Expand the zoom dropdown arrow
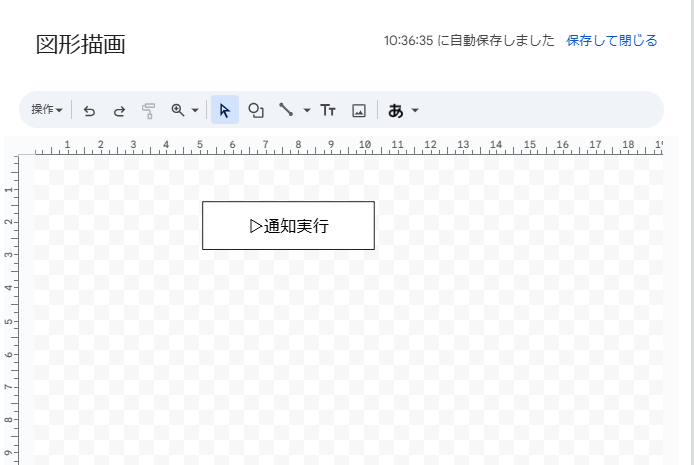This screenshot has height=465, width=694. pyautogui.click(x=195, y=110)
